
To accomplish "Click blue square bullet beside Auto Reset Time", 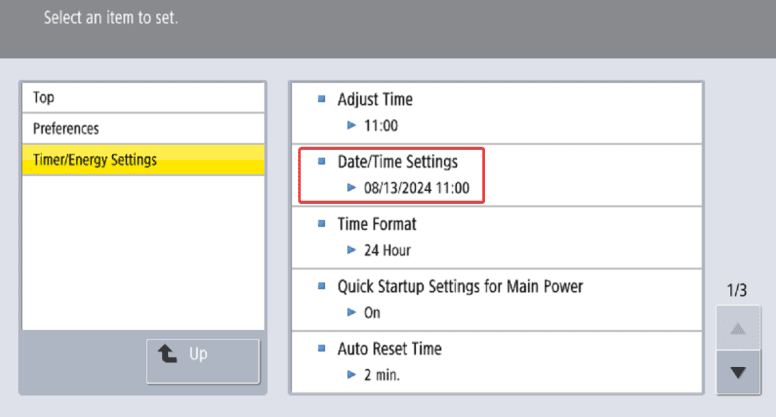I will (322, 349).
